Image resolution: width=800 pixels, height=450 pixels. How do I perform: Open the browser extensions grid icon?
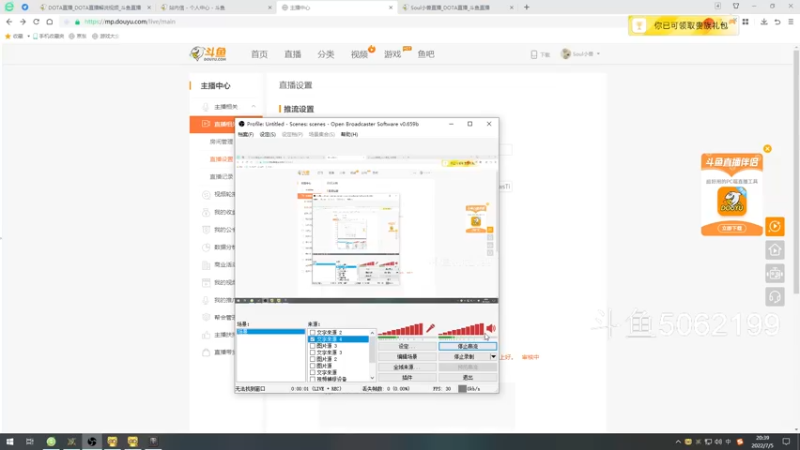pyautogui.click(x=745, y=22)
